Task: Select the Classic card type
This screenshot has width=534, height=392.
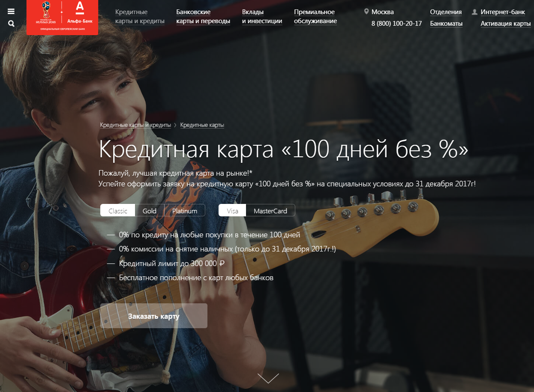Action: (118, 210)
